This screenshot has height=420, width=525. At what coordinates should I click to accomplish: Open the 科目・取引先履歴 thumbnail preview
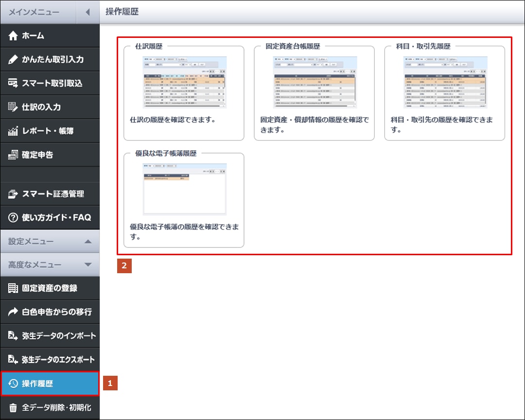coord(445,82)
